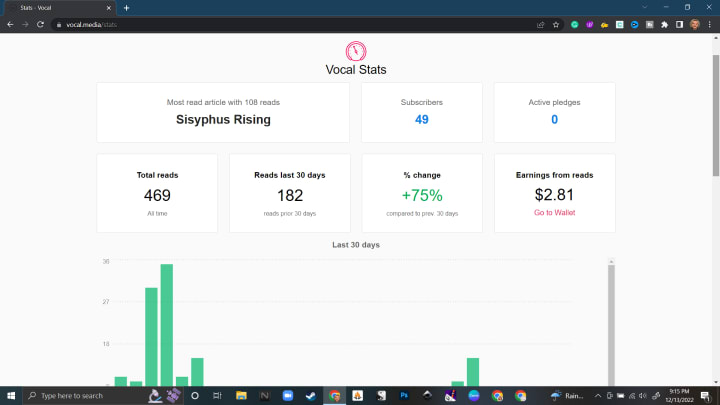
Task: Open the Windows Start menu
Action: [11, 395]
